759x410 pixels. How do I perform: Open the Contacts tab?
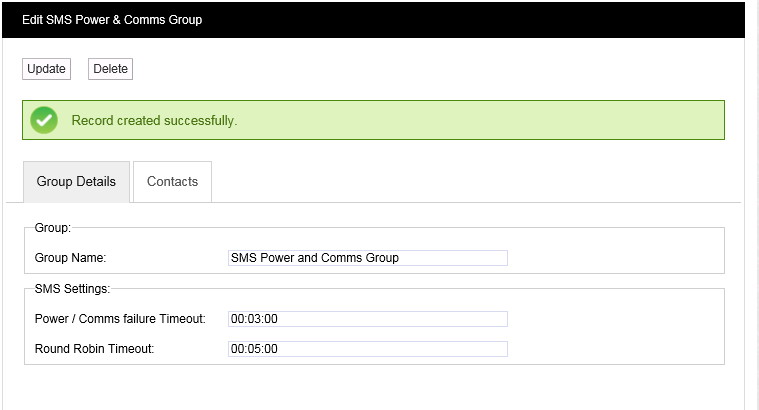click(172, 182)
